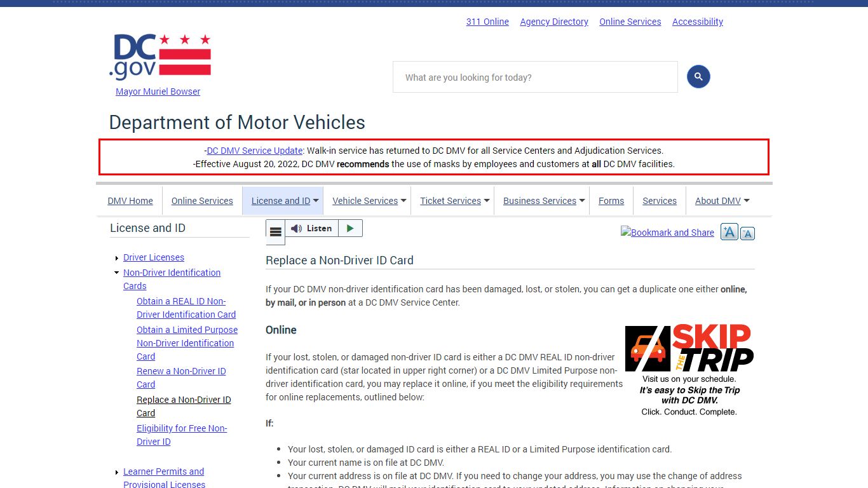Open the Forms menu item
Screen dimensions: 868x488
coord(611,201)
